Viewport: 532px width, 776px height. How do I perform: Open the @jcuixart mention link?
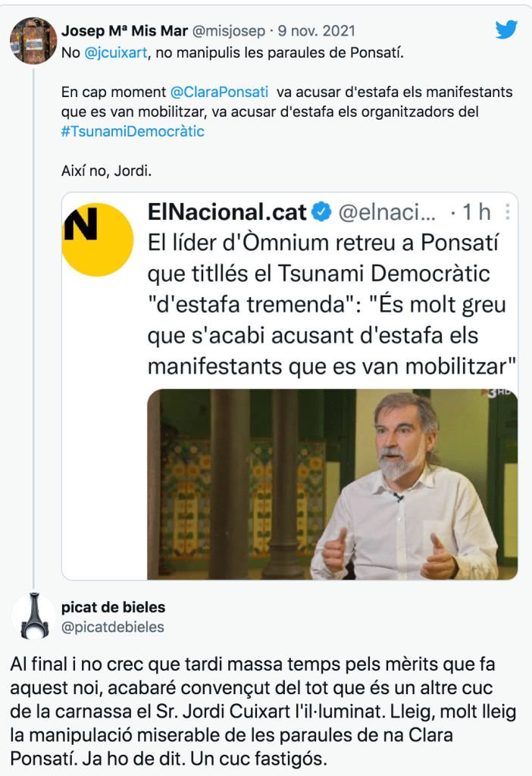[112, 52]
